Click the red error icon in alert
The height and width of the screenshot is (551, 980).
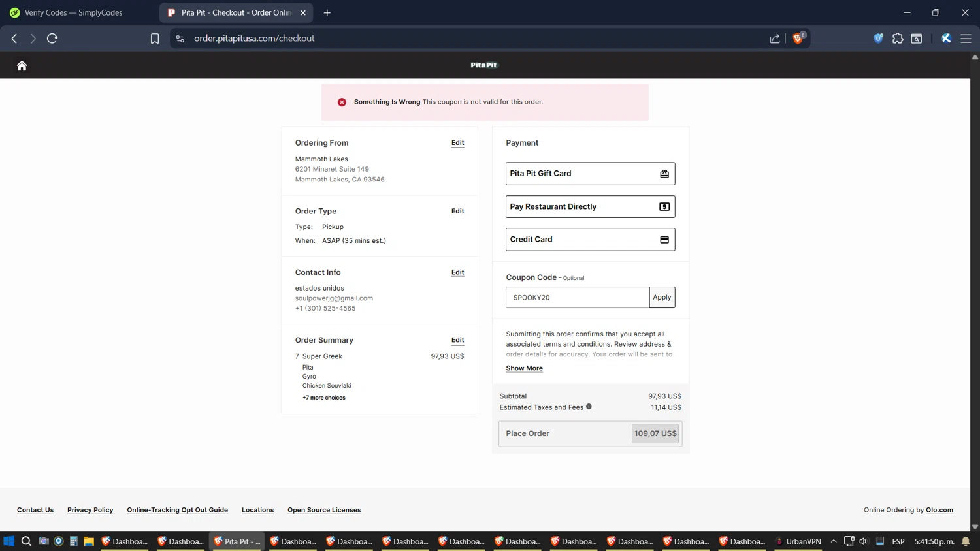pyautogui.click(x=342, y=102)
